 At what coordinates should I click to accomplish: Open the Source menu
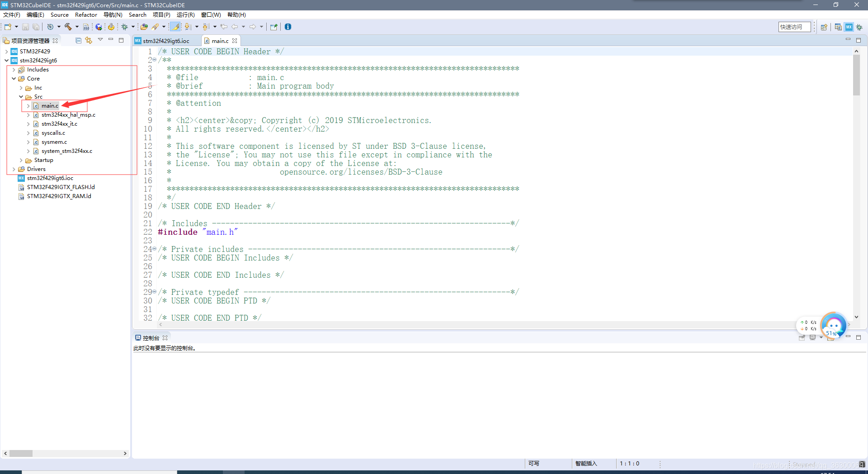(60, 15)
